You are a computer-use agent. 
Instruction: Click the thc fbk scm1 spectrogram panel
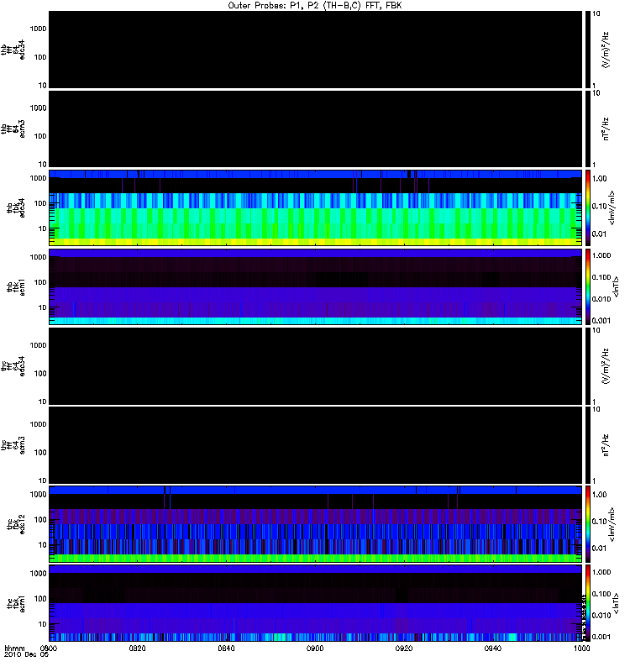pos(316,603)
